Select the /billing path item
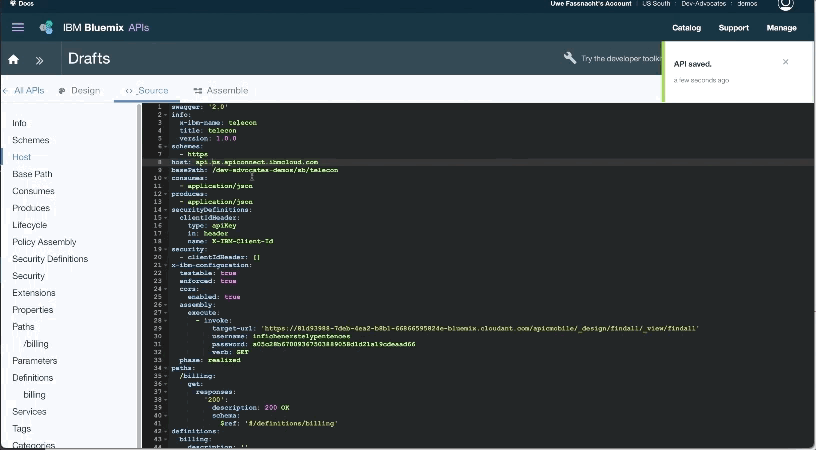816x450 pixels. pos(36,344)
